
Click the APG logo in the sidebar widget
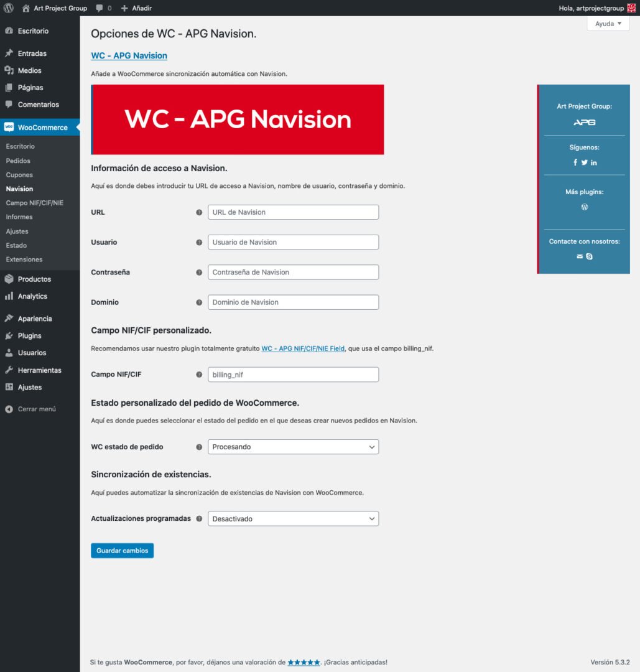point(584,123)
